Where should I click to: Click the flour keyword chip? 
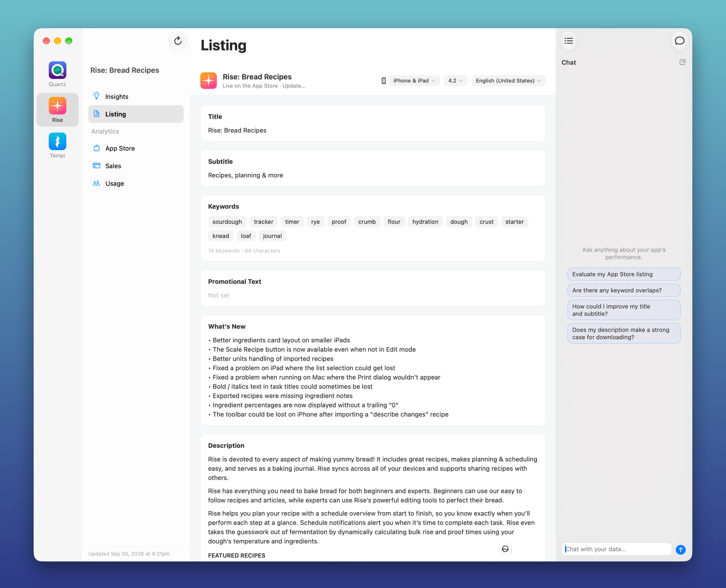394,222
